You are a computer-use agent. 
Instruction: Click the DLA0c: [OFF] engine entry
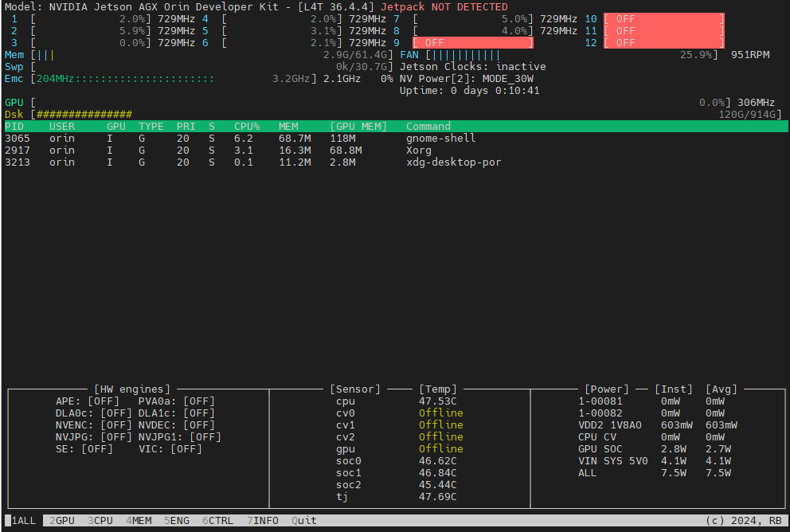coord(94,413)
